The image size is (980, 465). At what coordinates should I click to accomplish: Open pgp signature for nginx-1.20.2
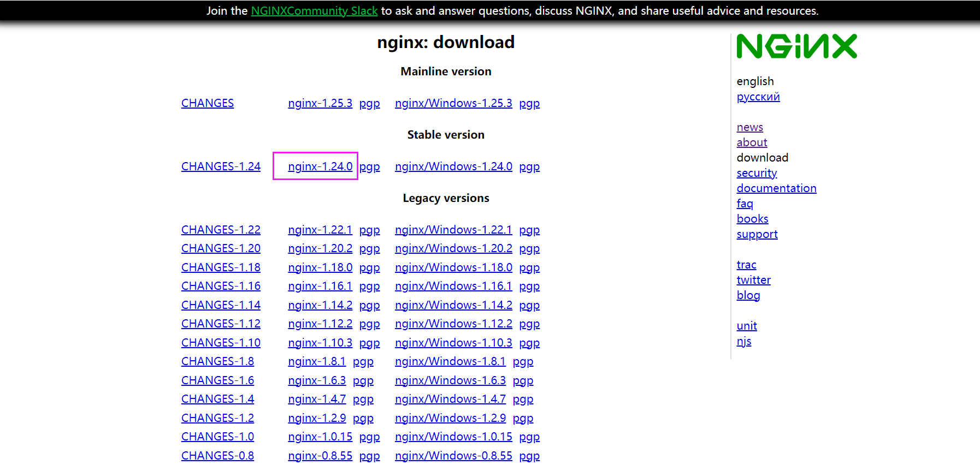(369, 248)
